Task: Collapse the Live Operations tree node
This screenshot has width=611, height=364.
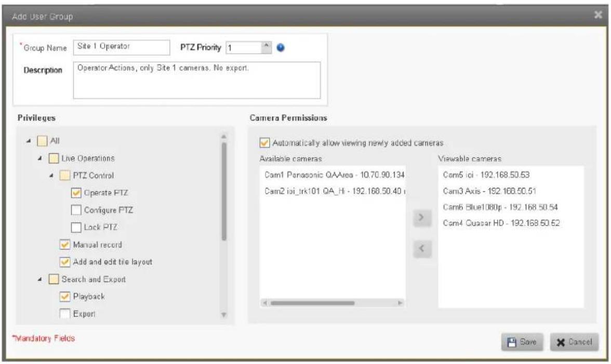Action: 39,158
